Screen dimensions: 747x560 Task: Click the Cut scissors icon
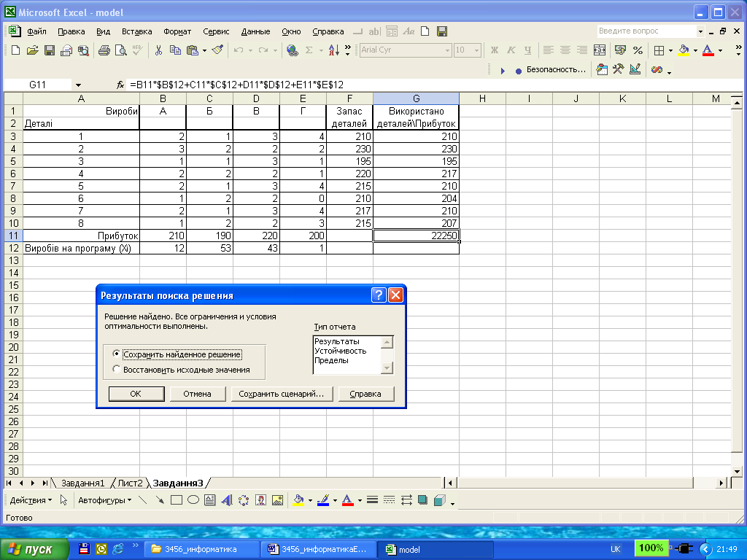158,50
